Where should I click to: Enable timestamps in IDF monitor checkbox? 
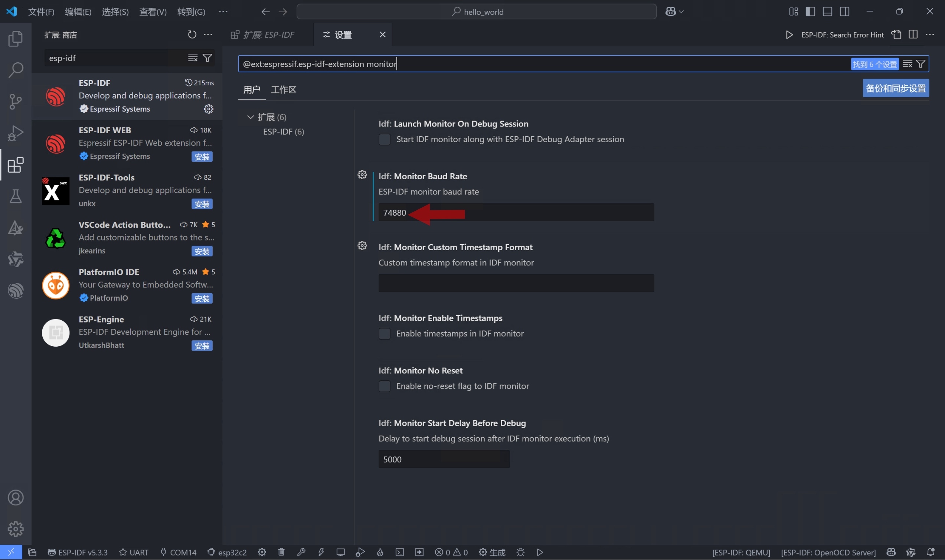click(x=384, y=334)
